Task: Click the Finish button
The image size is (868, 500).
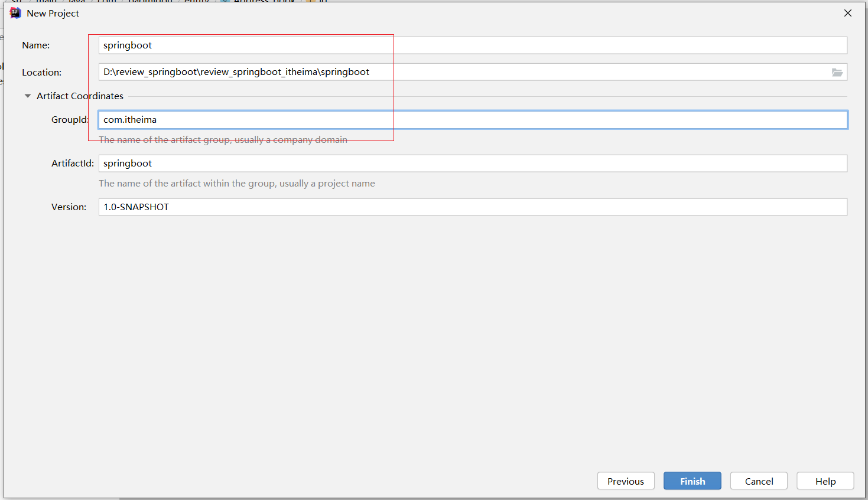Action: coord(692,481)
